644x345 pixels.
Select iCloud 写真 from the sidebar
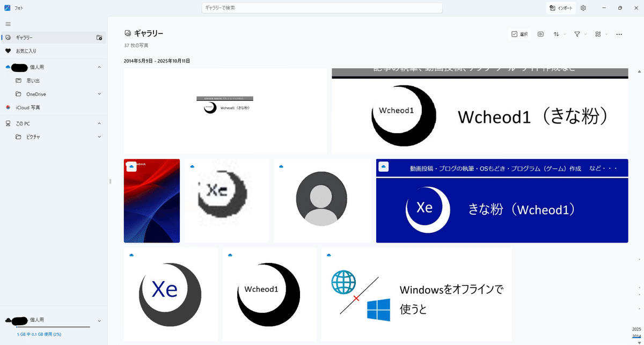27,107
